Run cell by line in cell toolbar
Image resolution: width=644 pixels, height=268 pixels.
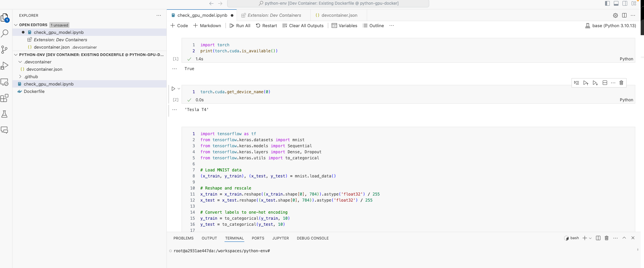tap(577, 83)
